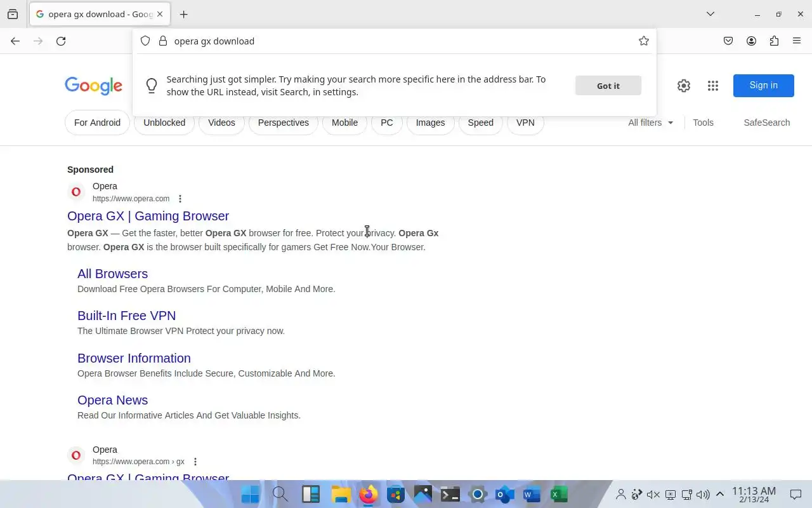Go back to previous page

pyautogui.click(x=15, y=41)
